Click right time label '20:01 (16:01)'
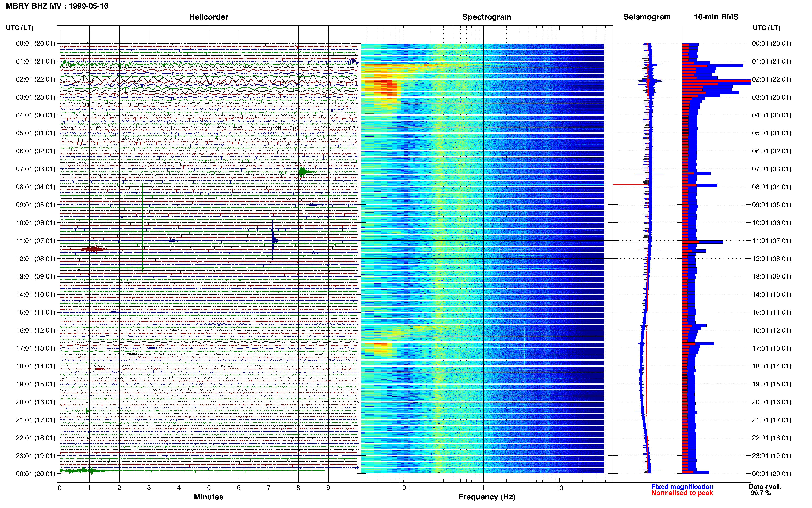 point(771,402)
